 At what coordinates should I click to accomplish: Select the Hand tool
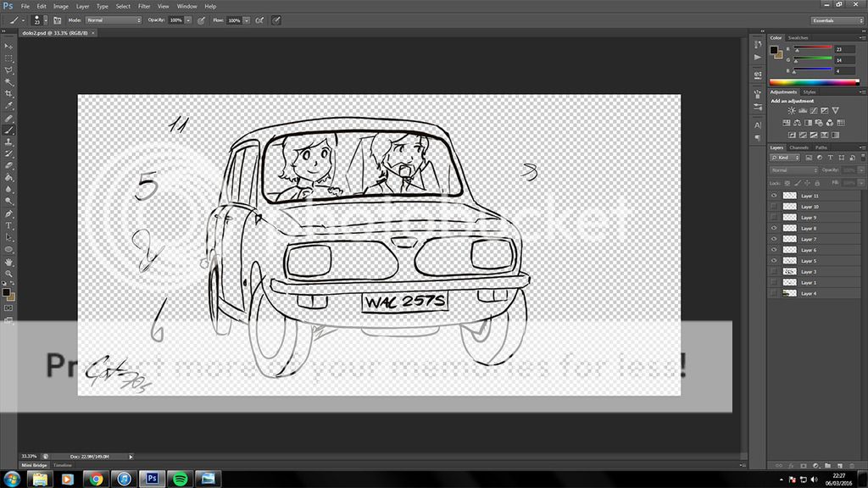click(8, 262)
